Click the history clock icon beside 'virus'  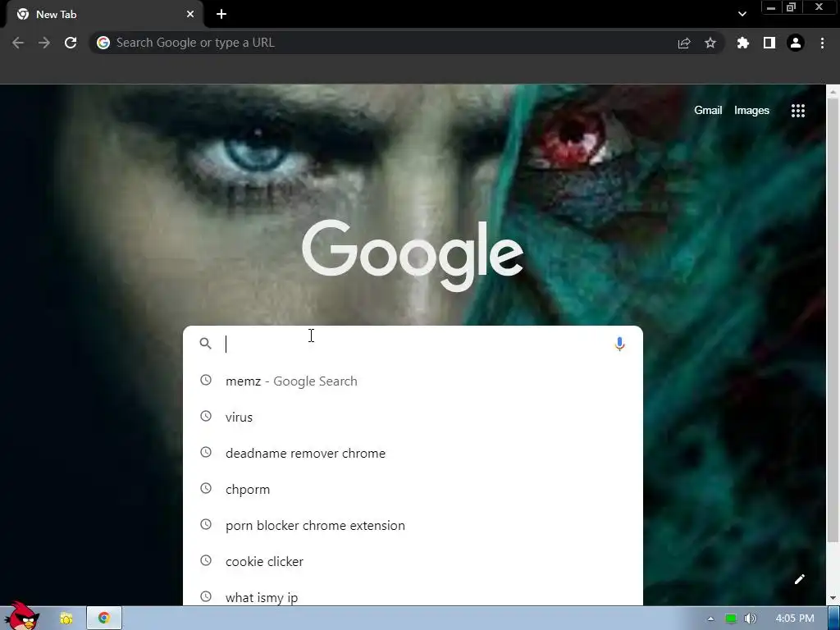tap(206, 416)
